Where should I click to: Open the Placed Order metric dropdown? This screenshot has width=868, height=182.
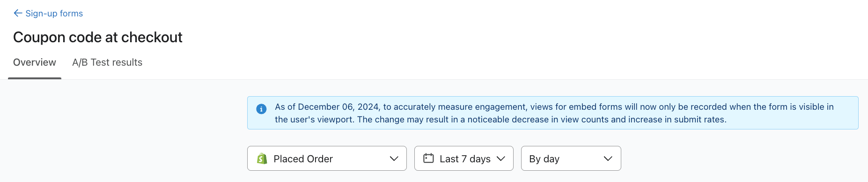327,159
